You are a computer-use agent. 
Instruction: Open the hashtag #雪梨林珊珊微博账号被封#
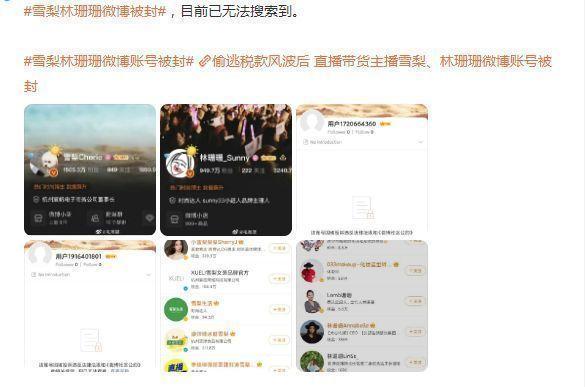tap(109, 61)
